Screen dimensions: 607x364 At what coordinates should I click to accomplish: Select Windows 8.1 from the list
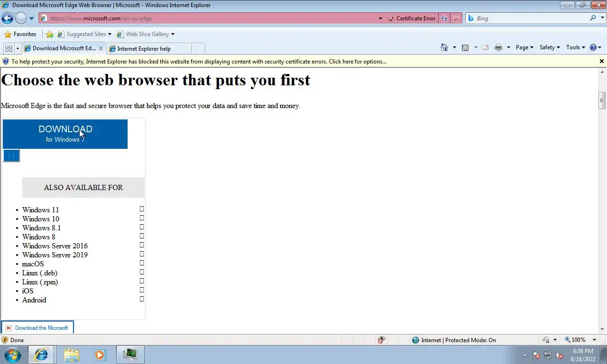pos(42,228)
